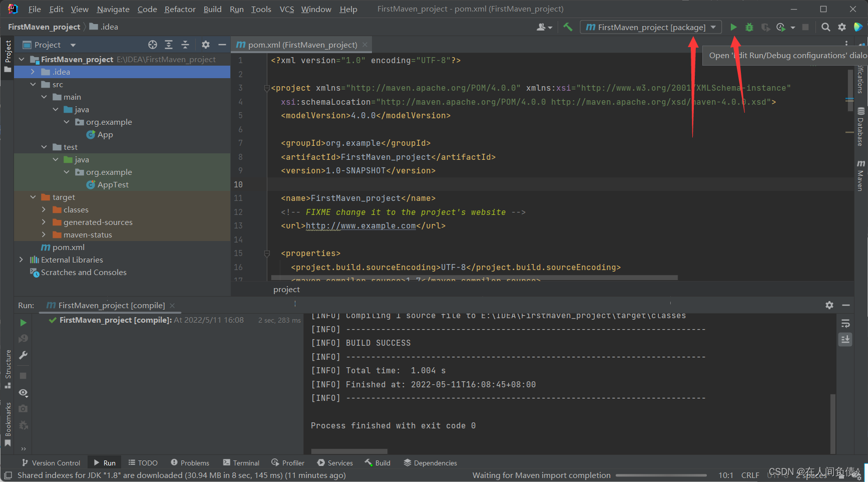868x482 pixels.
Task: Hide the Project tool window with the minus icon
Action: [x=222, y=45]
